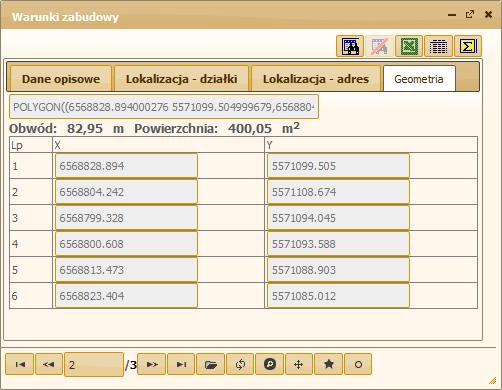The width and height of the screenshot is (502, 390).
Task: Click the sigma summary icon
Action: (468, 46)
